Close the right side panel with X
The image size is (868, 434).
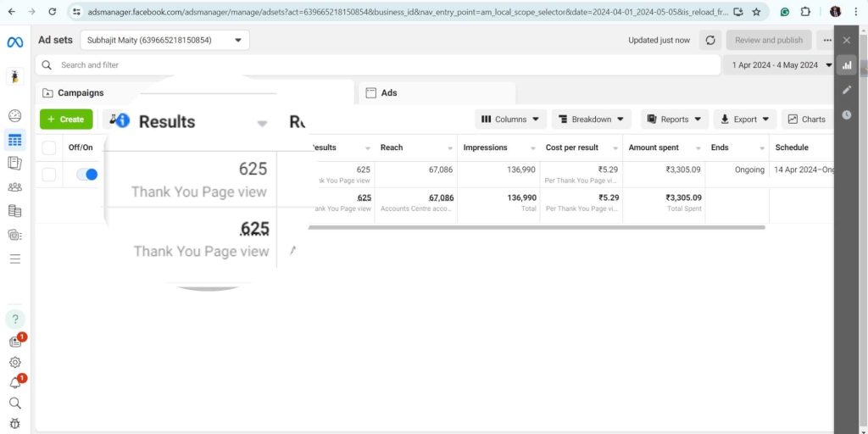click(847, 40)
